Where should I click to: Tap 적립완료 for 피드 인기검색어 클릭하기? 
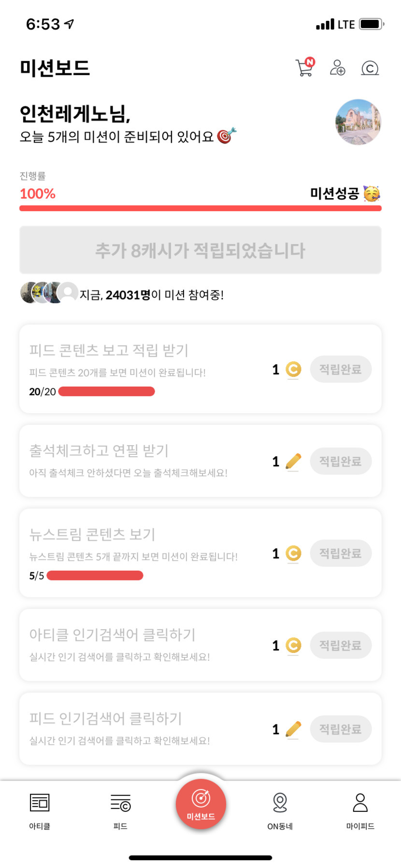(x=341, y=729)
